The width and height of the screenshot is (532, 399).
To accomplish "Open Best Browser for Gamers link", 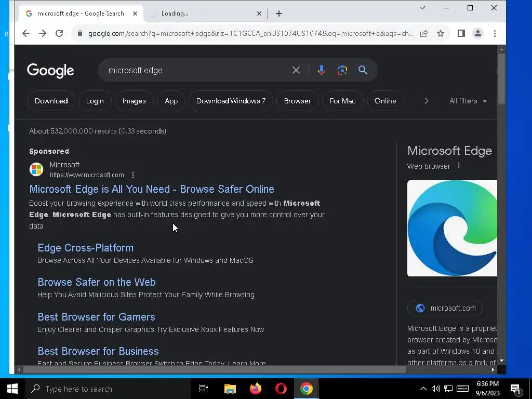I will click(x=96, y=316).
